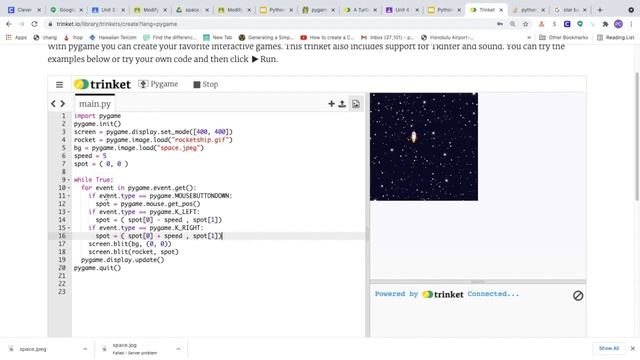Click the page vertical scrollbar

(x=637, y=137)
